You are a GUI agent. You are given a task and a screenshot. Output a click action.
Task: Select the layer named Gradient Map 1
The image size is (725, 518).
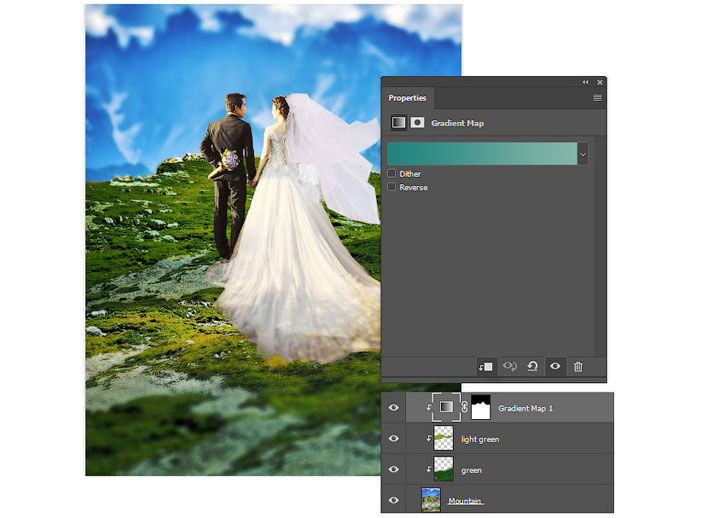pyautogui.click(x=525, y=408)
